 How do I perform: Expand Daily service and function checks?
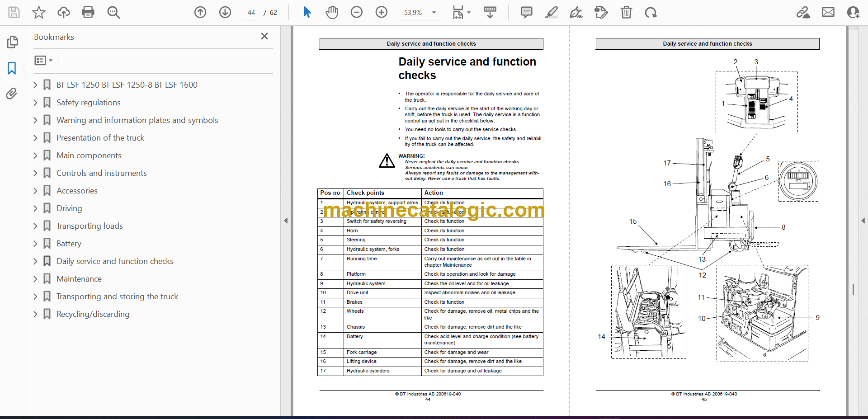pyautogui.click(x=35, y=261)
